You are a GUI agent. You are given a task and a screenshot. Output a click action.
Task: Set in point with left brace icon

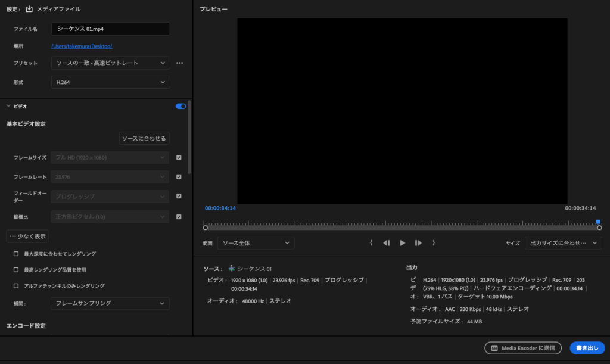[x=371, y=243]
